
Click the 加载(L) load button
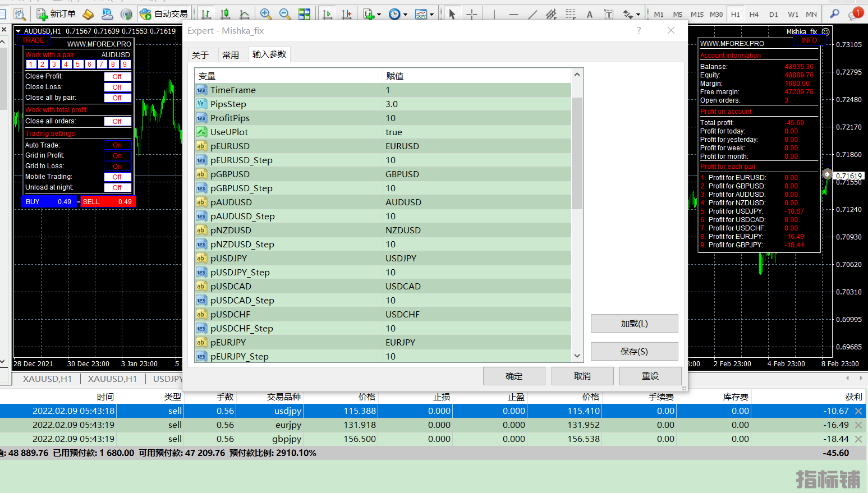[634, 324]
